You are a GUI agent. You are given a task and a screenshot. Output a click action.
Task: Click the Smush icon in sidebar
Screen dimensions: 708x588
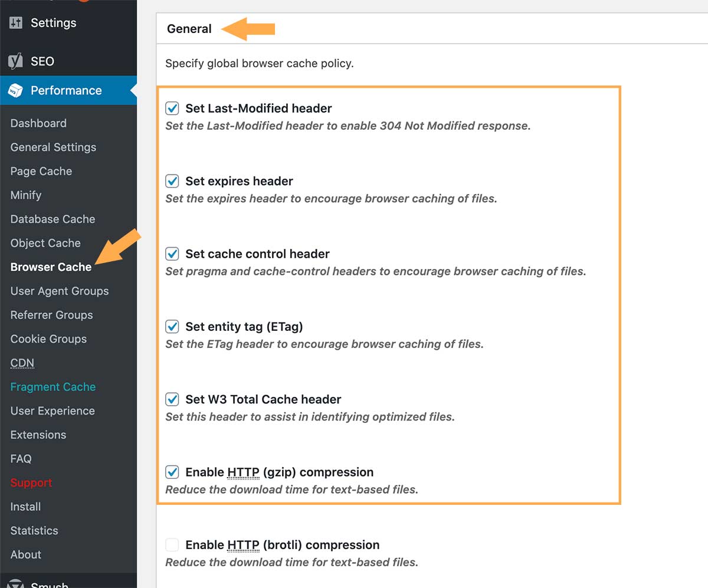(16, 584)
